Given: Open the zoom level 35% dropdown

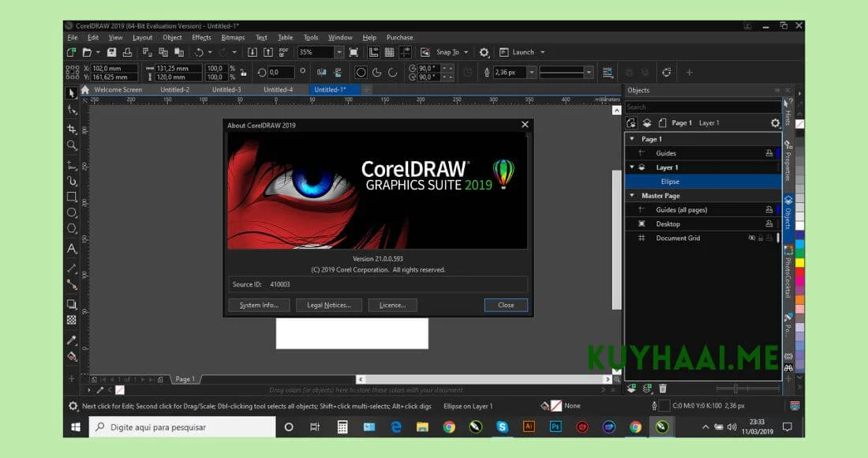Looking at the screenshot, I should [339, 52].
